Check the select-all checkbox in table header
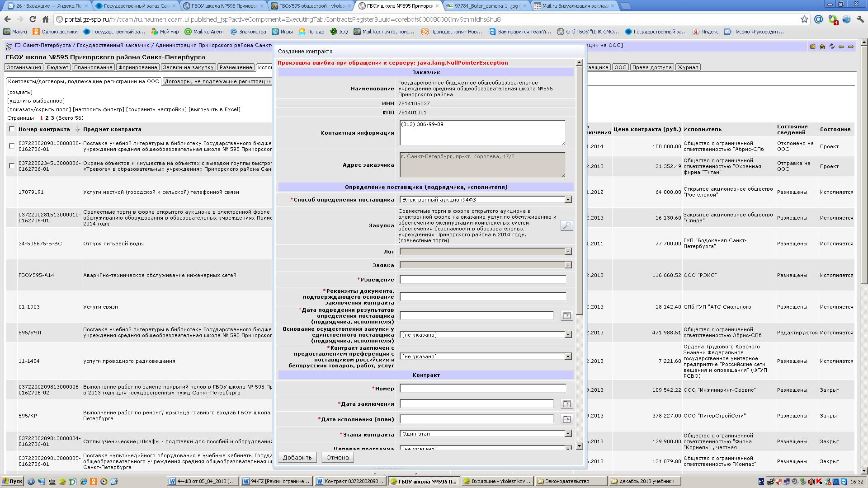Screen dimensions: 868x488 click(x=12, y=129)
